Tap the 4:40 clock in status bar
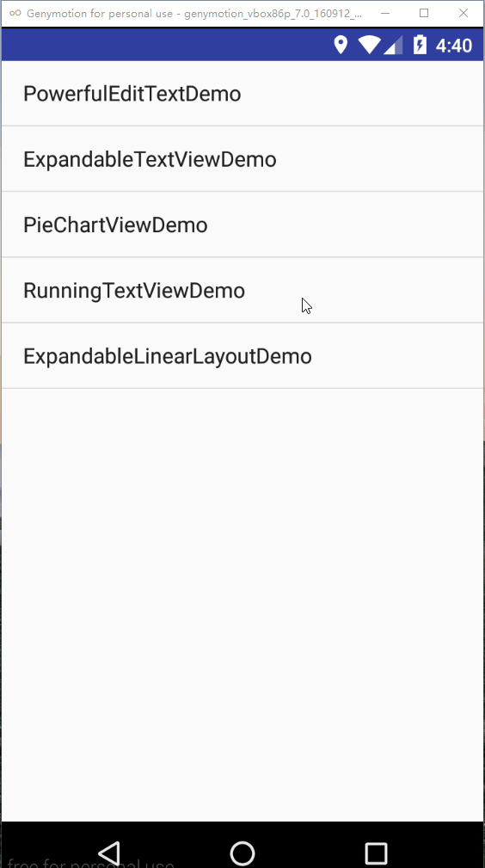This screenshot has width=485, height=868. 453,46
